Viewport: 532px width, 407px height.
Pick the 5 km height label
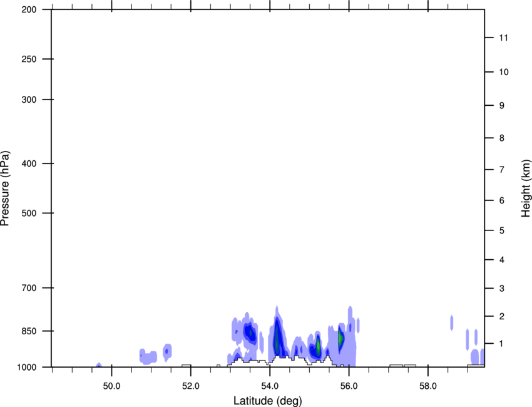(502, 231)
